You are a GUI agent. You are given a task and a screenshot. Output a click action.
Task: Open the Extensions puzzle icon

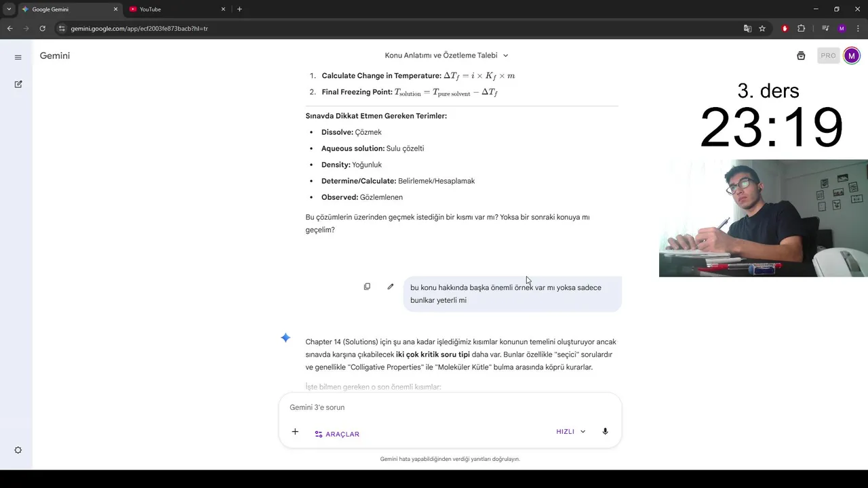802,28
